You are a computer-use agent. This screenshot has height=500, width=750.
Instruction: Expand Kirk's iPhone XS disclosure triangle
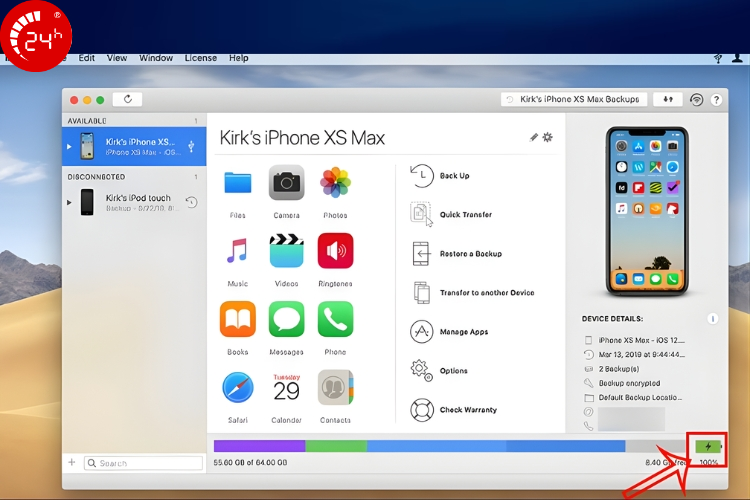[69, 146]
